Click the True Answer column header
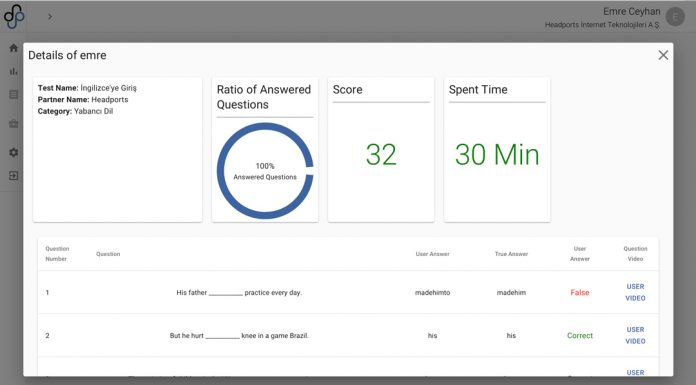696x385 pixels. click(x=511, y=254)
